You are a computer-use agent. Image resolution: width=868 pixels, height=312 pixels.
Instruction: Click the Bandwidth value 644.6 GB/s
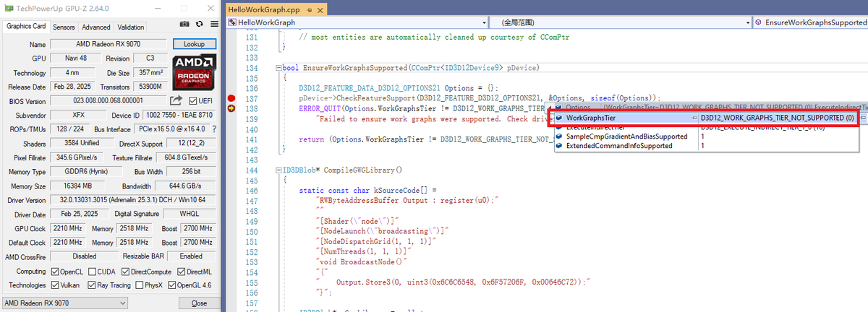pos(184,186)
